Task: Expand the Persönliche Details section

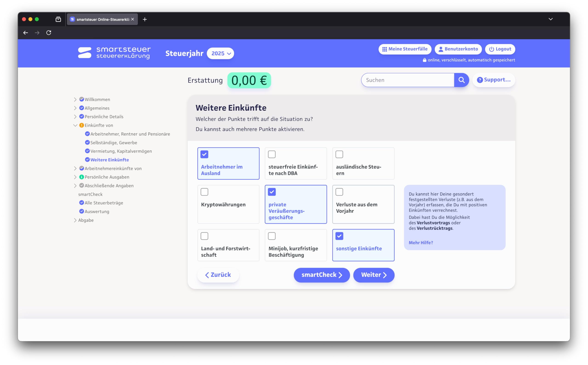Action: [75, 117]
